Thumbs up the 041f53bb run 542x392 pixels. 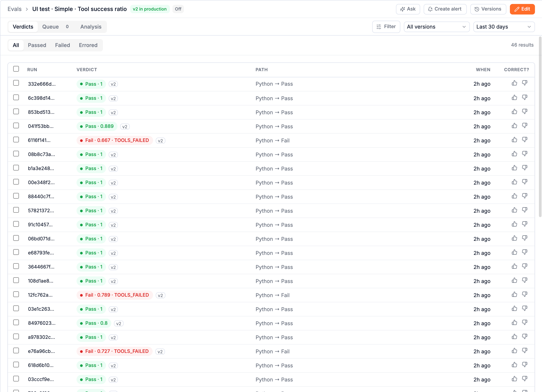coord(514,125)
